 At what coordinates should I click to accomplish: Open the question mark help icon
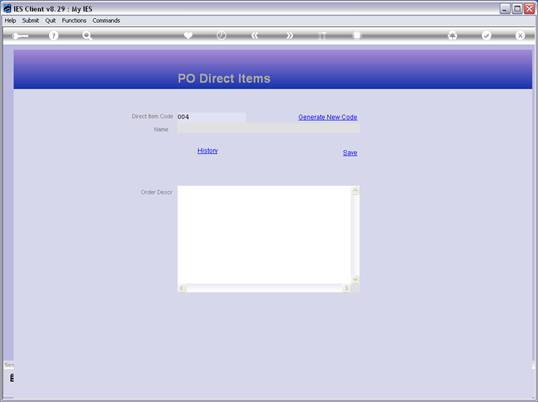click(x=53, y=35)
